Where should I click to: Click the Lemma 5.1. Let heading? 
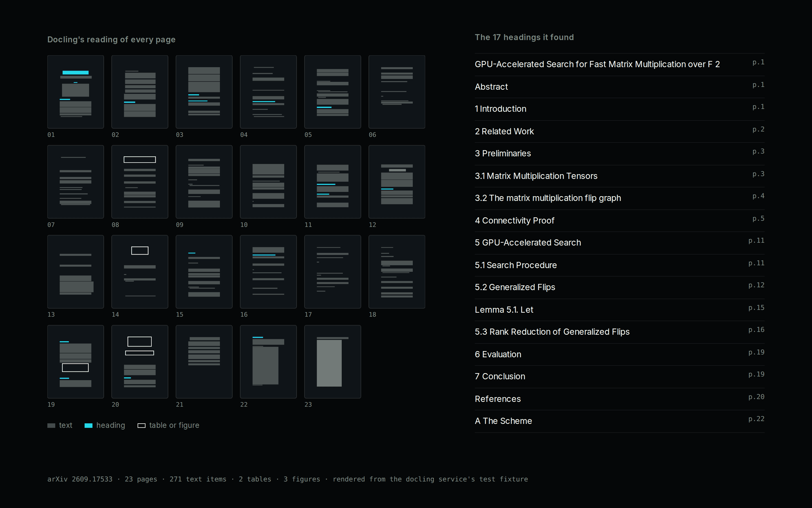pos(619,310)
